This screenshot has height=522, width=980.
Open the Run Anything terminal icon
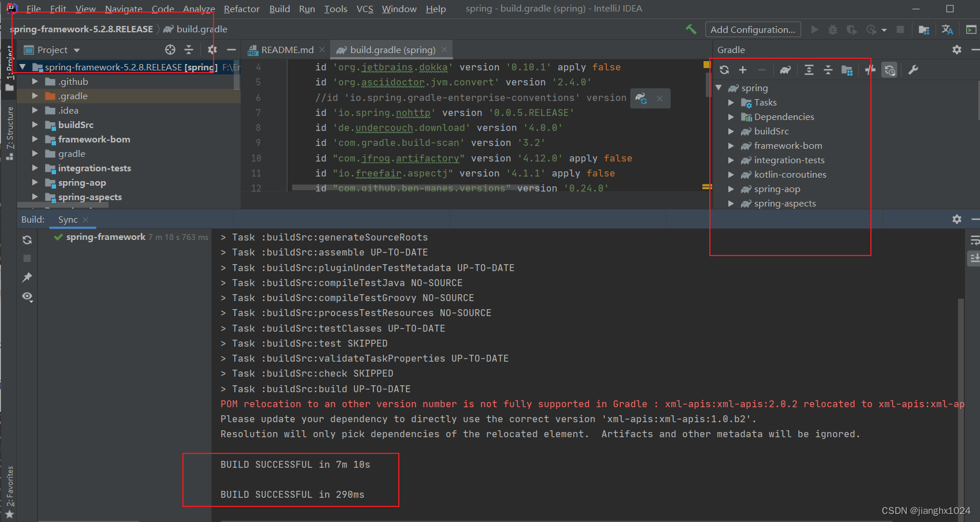pos(971,29)
